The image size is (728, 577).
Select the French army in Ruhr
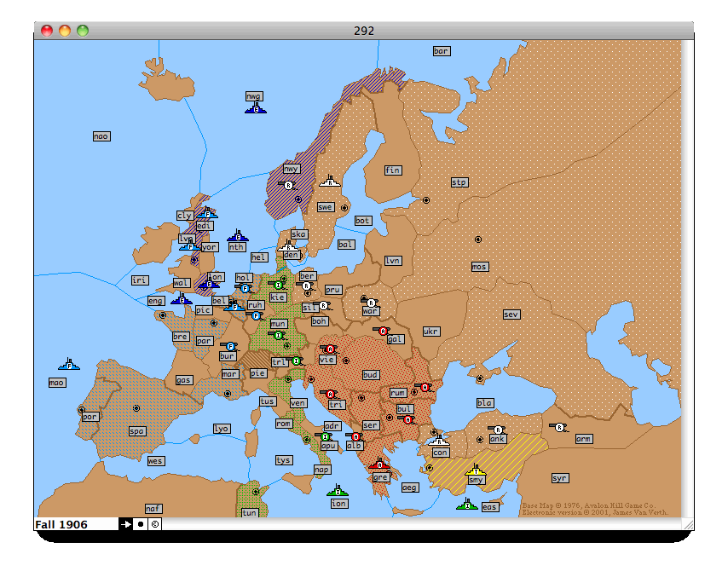click(256, 315)
